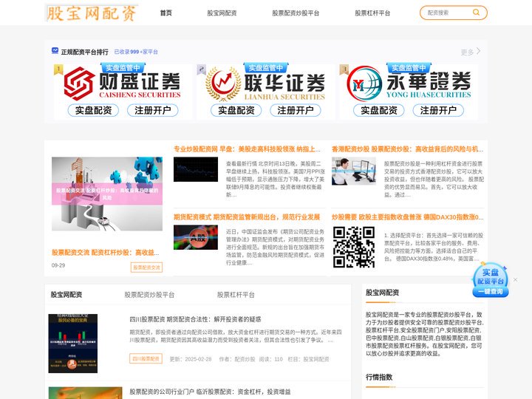The height and width of the screenshot is (399, 532).
Task: Click the 行情指数 sidebar heading
Action: point(379,378)
